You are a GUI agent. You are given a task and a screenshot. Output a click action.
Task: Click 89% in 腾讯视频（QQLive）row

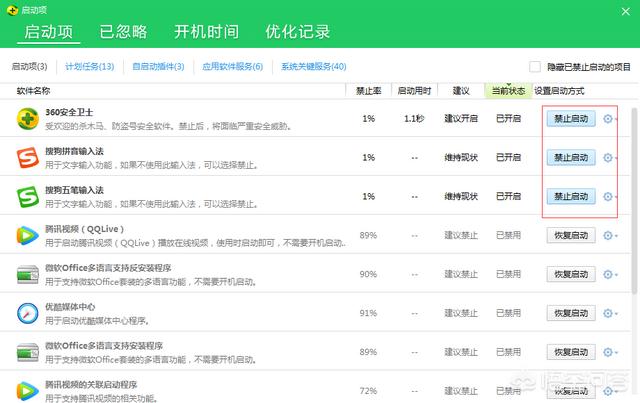368,236
